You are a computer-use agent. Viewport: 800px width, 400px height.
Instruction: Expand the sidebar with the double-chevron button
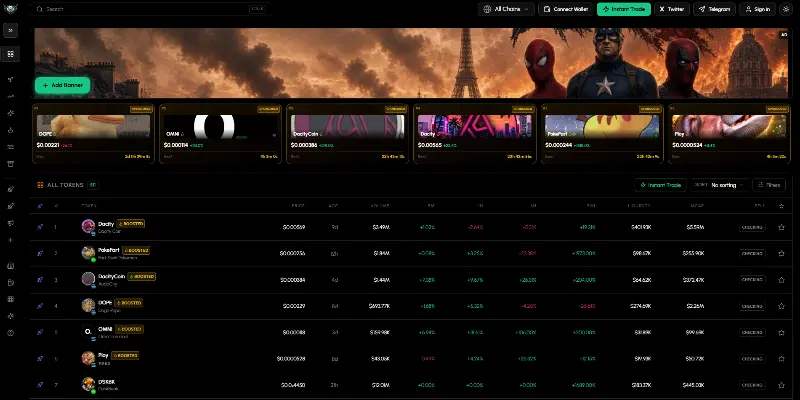[x=10, y=31]
